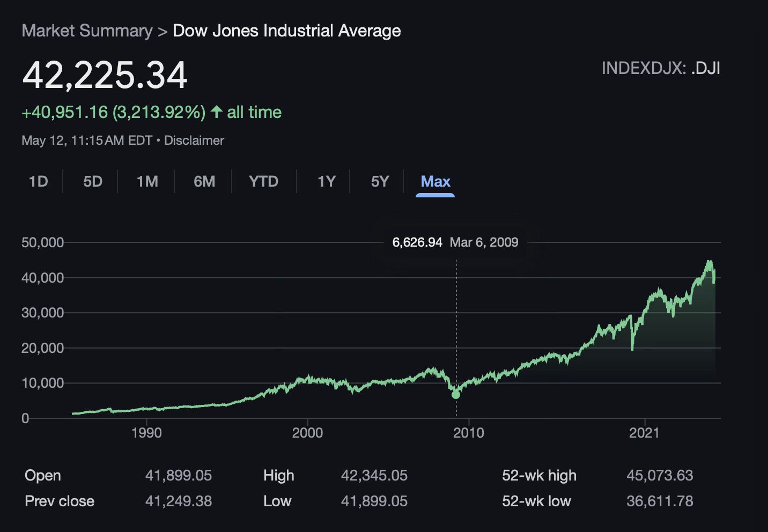The width and height of the screenshot is (768, 532).
Task: Click the 2000 x-axis label
Action: click(307, 433)
